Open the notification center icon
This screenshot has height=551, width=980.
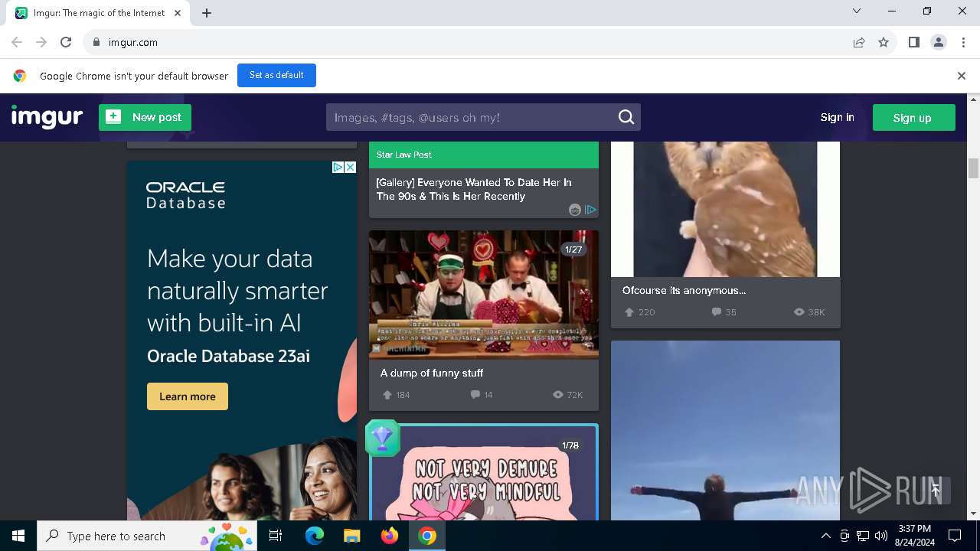(955, 536)
